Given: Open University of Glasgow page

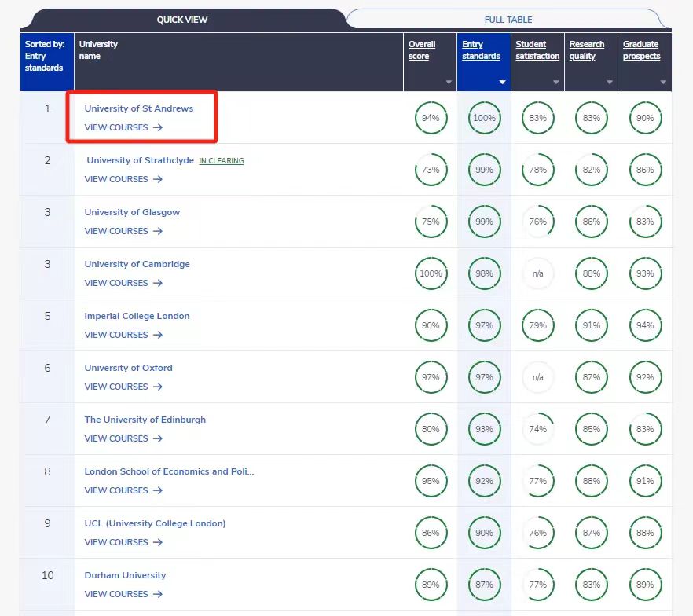Looking at the screenshot, I should point(132,212).
